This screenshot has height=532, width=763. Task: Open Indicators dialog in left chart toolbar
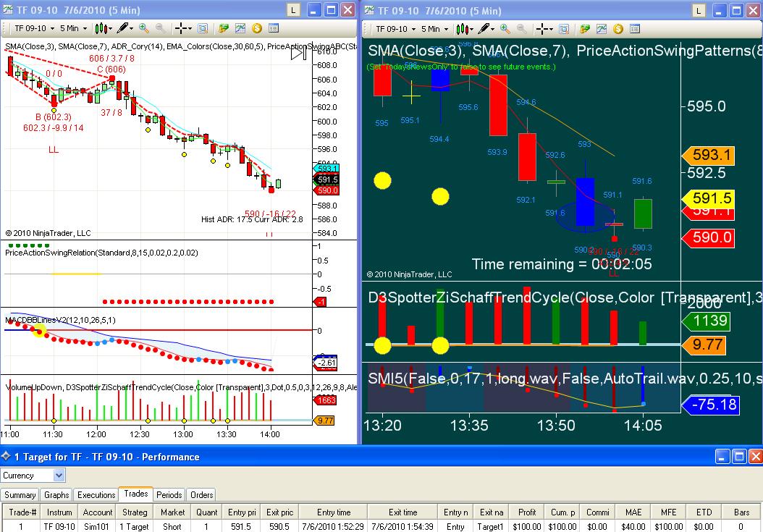click(240, 28)
